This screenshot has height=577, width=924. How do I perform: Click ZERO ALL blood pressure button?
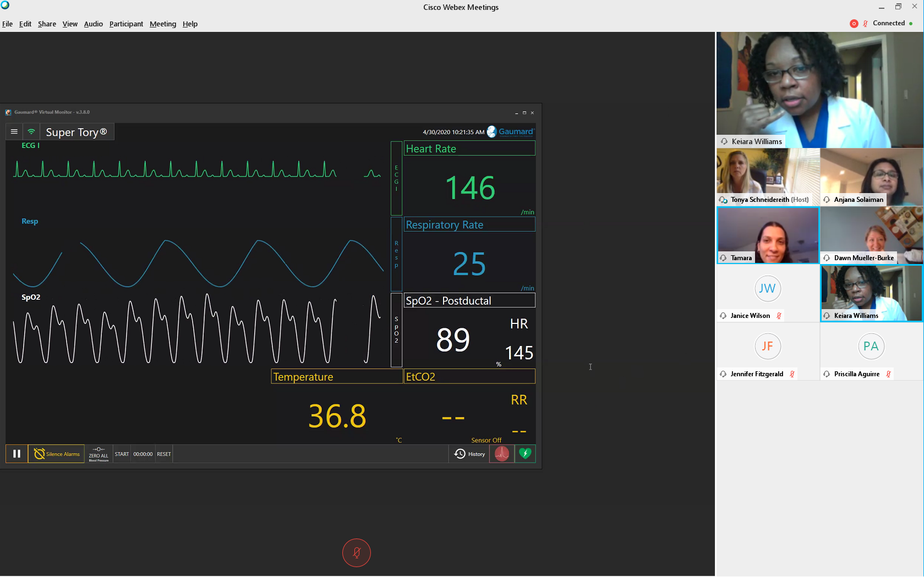tap(99, 454)
